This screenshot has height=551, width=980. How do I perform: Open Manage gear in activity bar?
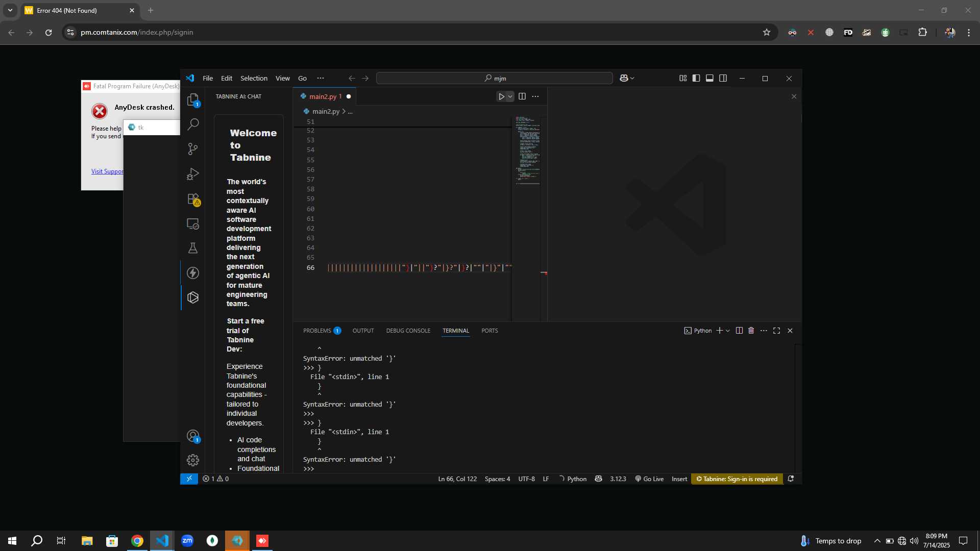(x=193, y=460)
